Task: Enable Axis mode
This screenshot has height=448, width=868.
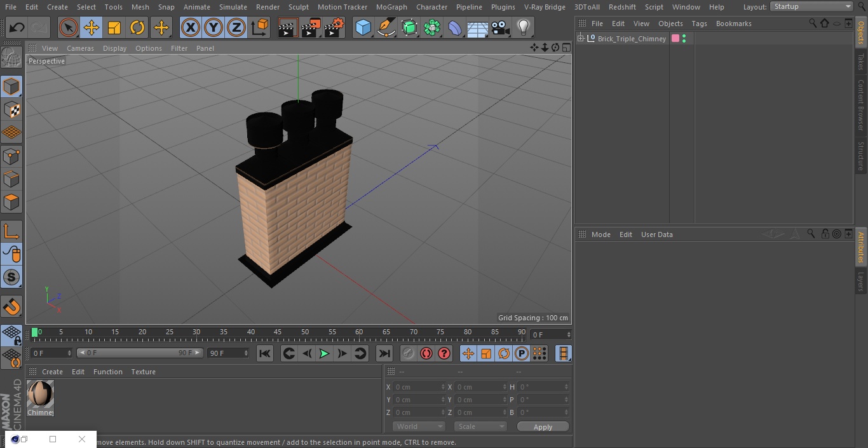Action: 11,231
